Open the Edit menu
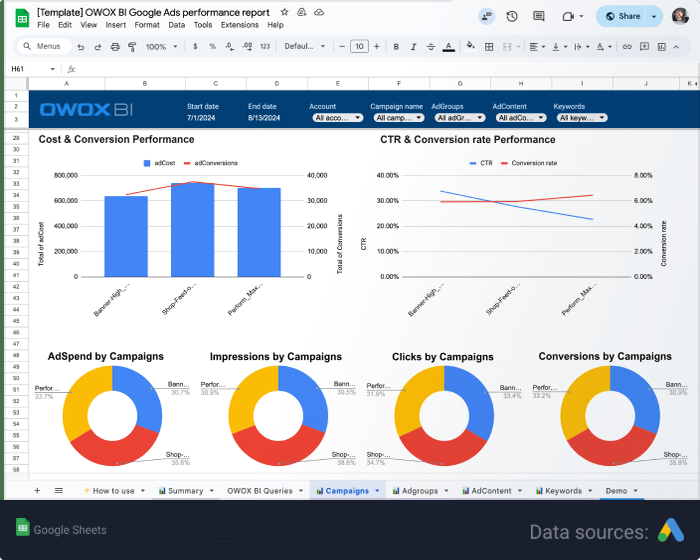Image resolution: width=700 pixels, height=560 pixels. [65, 25]
